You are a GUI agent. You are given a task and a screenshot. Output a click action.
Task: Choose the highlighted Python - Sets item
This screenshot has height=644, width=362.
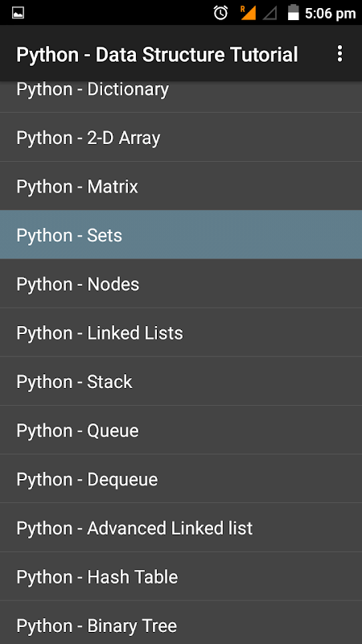(181, 234)
